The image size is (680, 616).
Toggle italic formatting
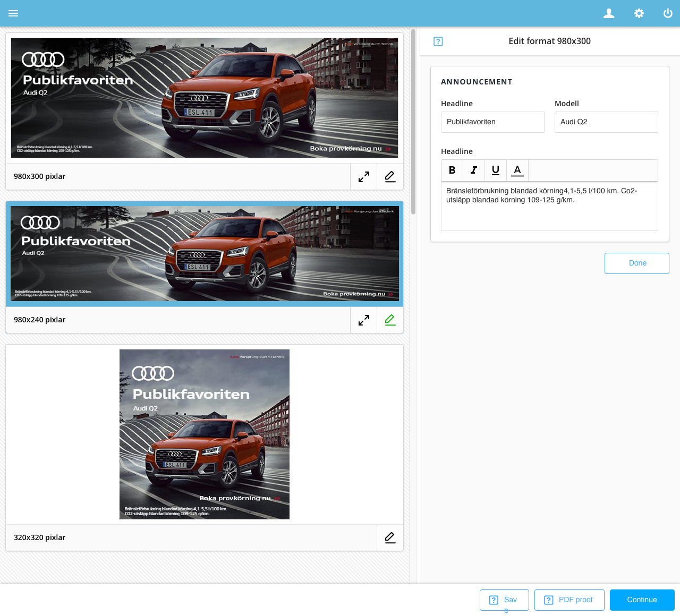pyautogui.click(x=474, y=170)
